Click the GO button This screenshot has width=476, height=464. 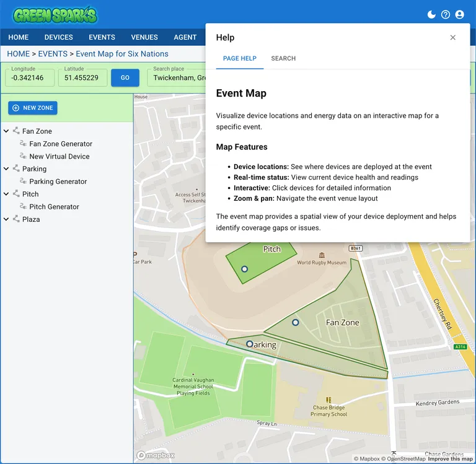(125, 78)
